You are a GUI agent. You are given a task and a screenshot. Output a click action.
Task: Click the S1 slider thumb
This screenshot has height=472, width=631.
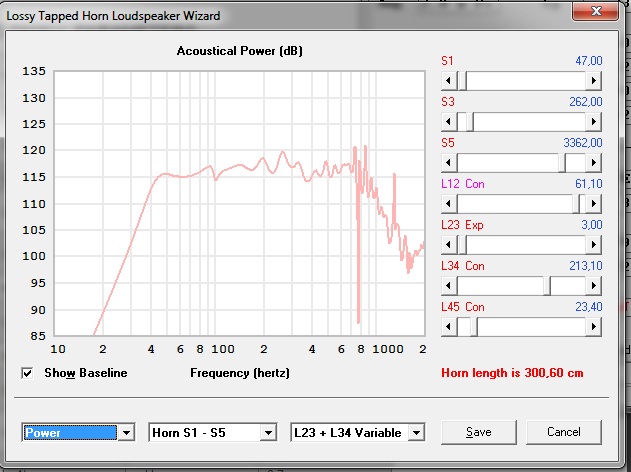coord(462,81)
